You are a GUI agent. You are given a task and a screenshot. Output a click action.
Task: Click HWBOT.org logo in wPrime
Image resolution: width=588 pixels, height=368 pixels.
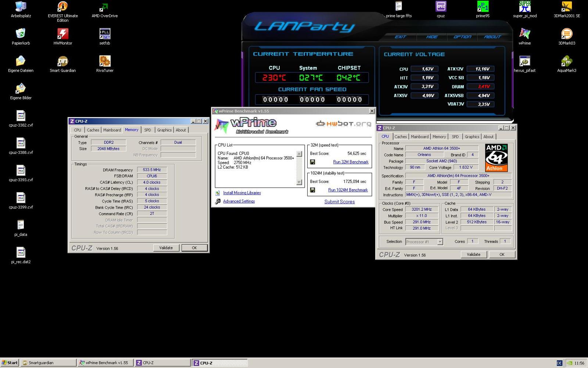[344, 124]
